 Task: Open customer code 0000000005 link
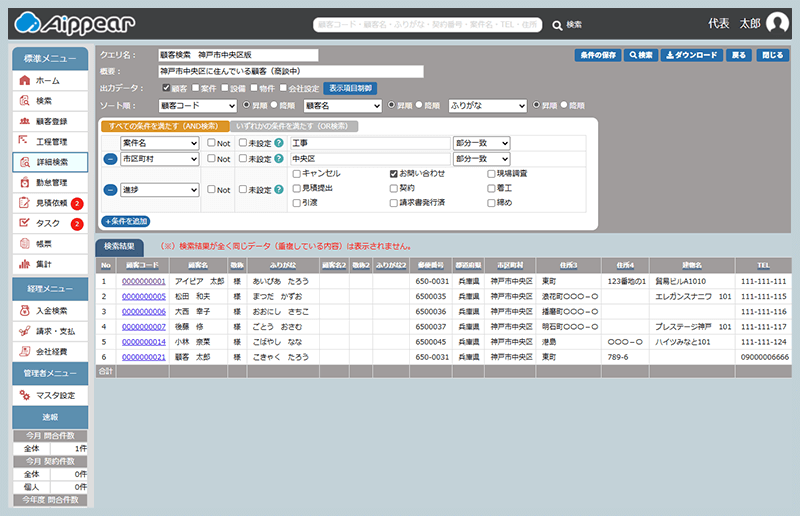click(143, 297)
